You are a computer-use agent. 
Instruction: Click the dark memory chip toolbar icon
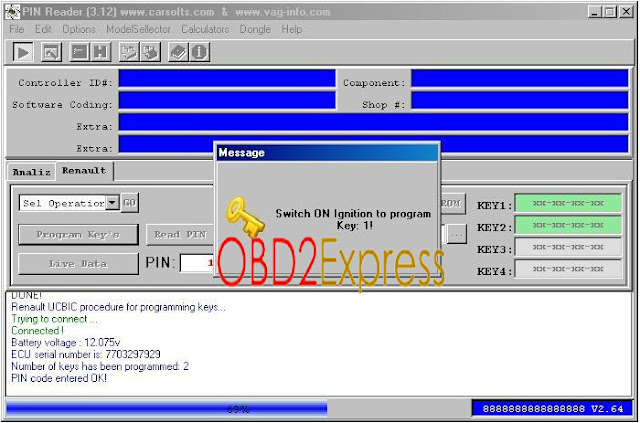pyautogui.click(x=80, y=52)
